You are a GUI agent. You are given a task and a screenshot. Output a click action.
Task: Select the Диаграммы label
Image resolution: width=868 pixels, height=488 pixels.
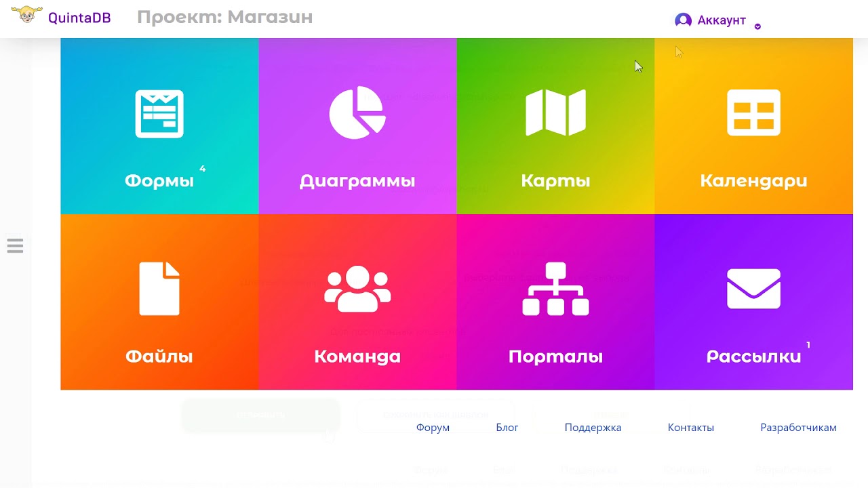click(x=357, y=181)
